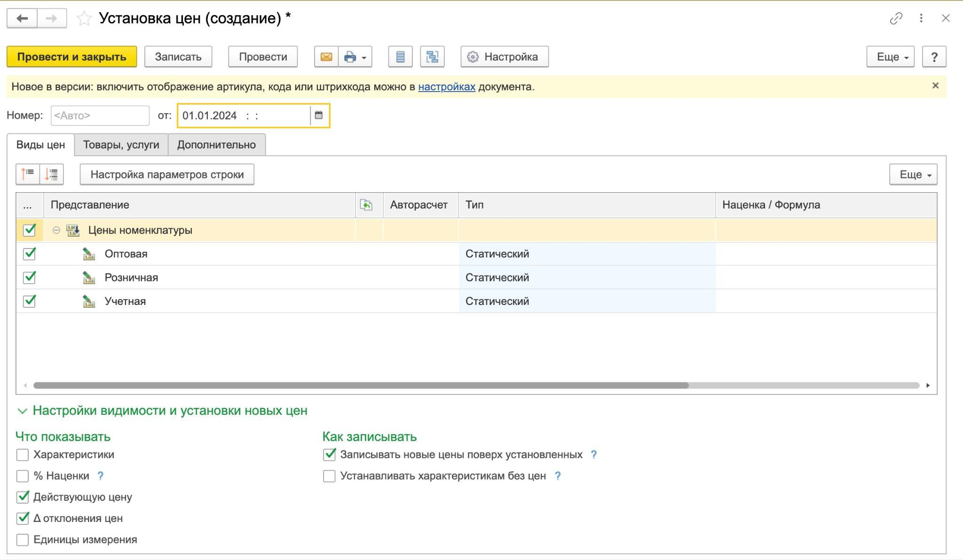The image size is (963, 560).
Task: Follow the настройках link in banner
Action: 446,87
